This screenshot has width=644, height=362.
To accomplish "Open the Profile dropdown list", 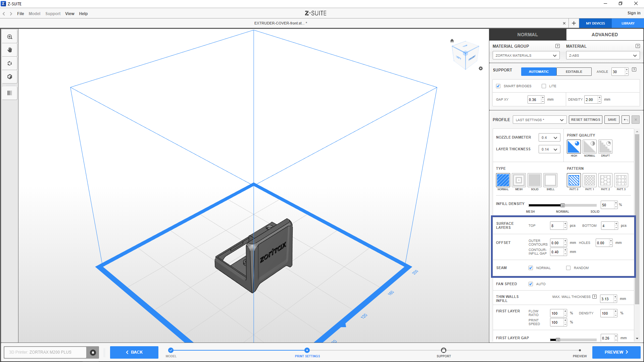I will pyautogui.click(x=539, y=120).
